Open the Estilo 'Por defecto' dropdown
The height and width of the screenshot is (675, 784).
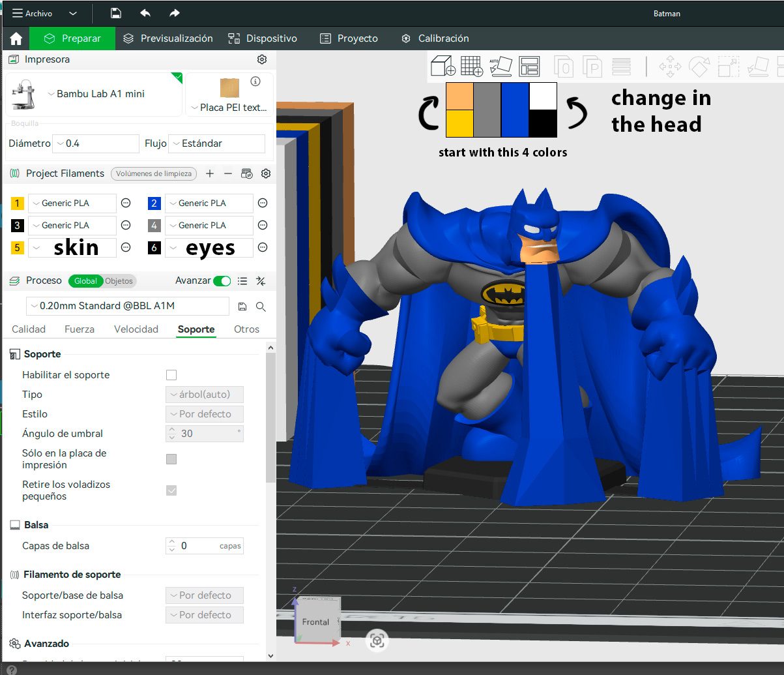[x=205, y=414]
